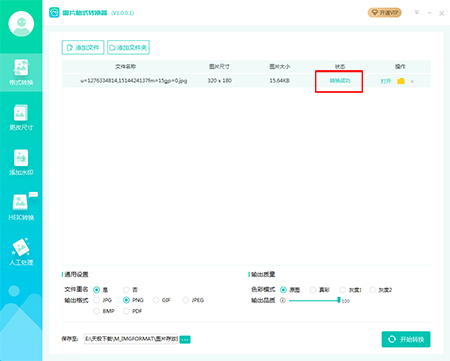Choose JPG output format
The image size is (450, 361).
97,300
